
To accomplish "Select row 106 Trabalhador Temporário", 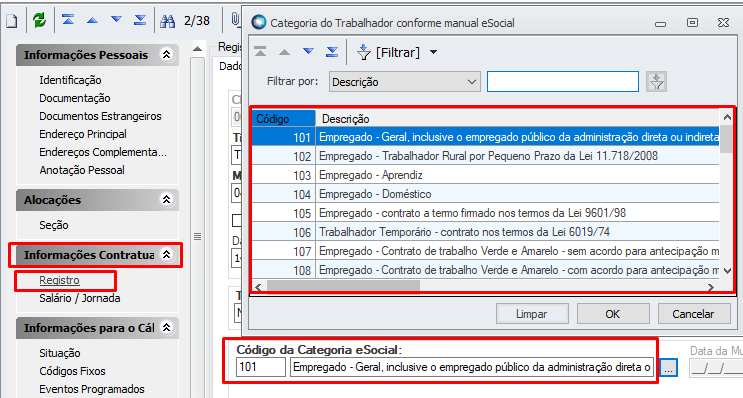I will pyautogui.click(x=485, y=232).
